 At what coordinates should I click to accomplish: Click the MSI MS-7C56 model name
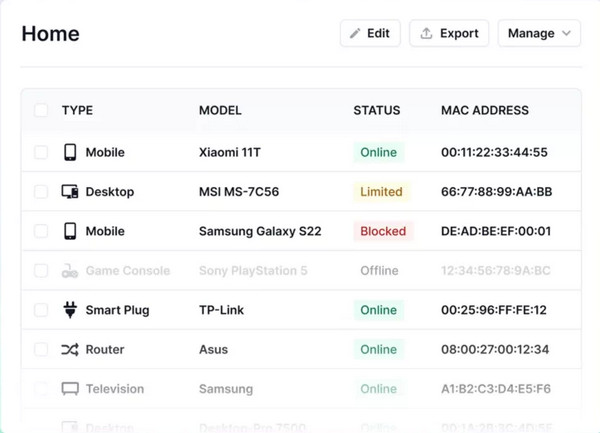click(239, 192)
